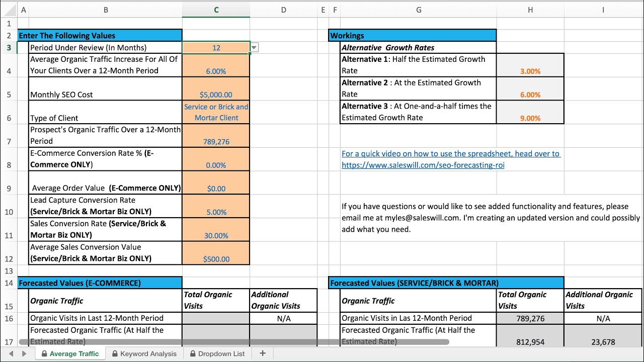Open the dropdown arrow beside cell C3

[254, 48]
